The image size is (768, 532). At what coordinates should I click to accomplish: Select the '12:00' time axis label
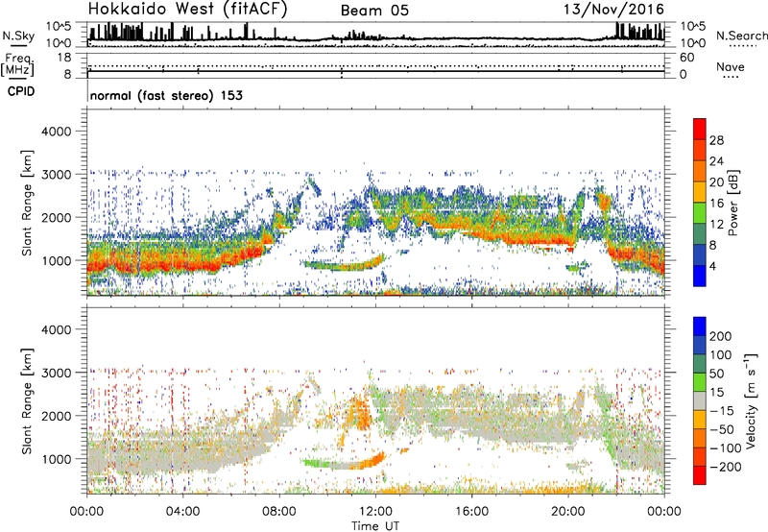(x=375, y=512)
